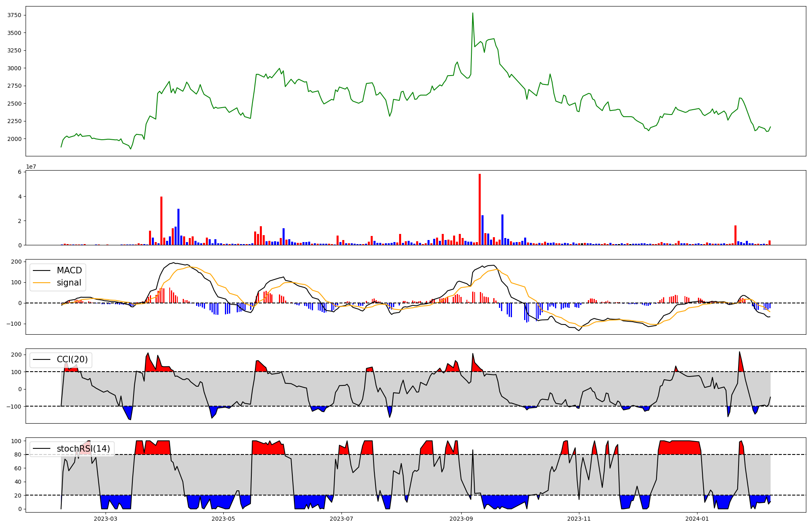Click the stochRSI(14) legend label
The height and width of the screenshot is (528, 812).
tap(83, 448)
